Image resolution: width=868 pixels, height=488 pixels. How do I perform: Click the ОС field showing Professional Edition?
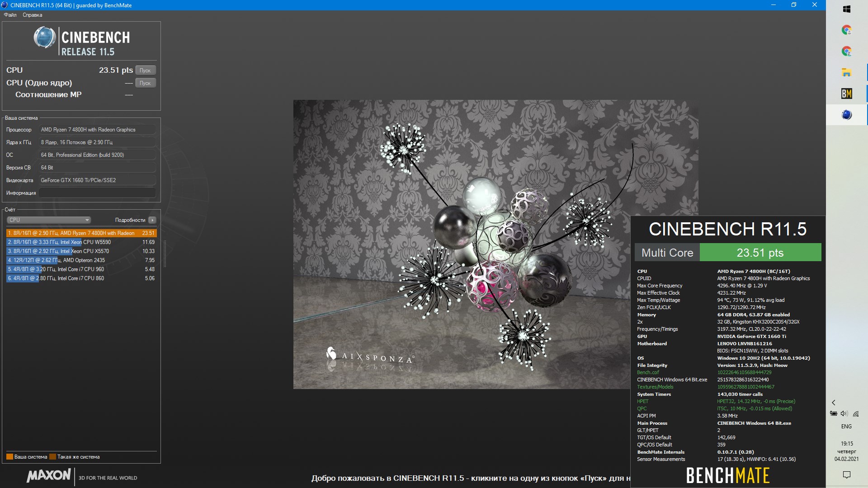coord(97,155)
